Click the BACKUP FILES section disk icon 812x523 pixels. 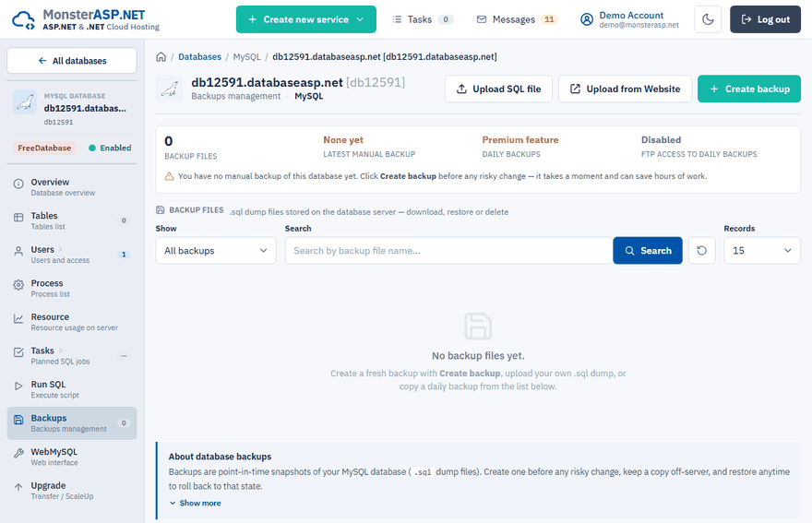pyautogui.click(x=160, y=209)
